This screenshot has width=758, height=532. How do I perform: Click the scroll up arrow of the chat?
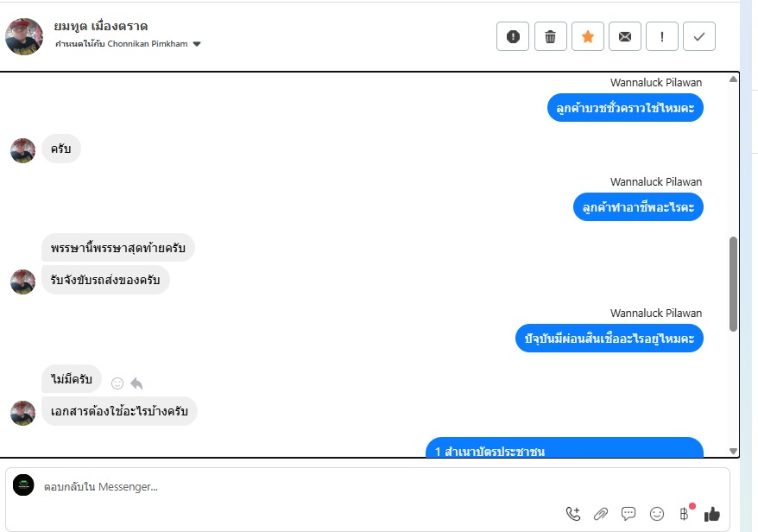733,79
